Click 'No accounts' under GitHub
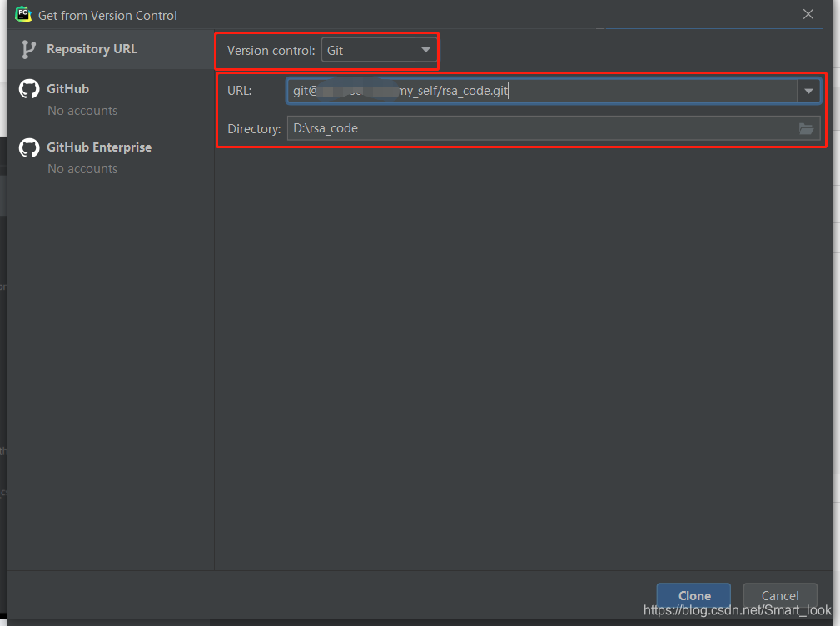Screen dimensions: 840x626 tap(82, 111)
